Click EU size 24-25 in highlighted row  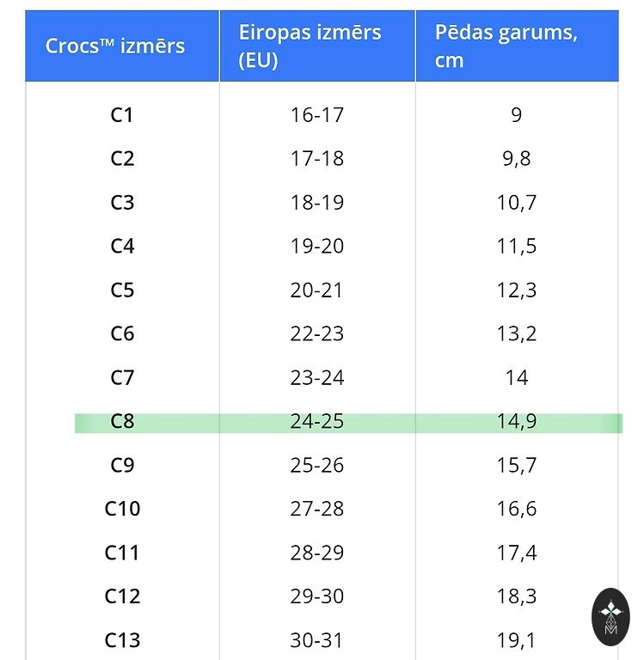tap(316, 422)
